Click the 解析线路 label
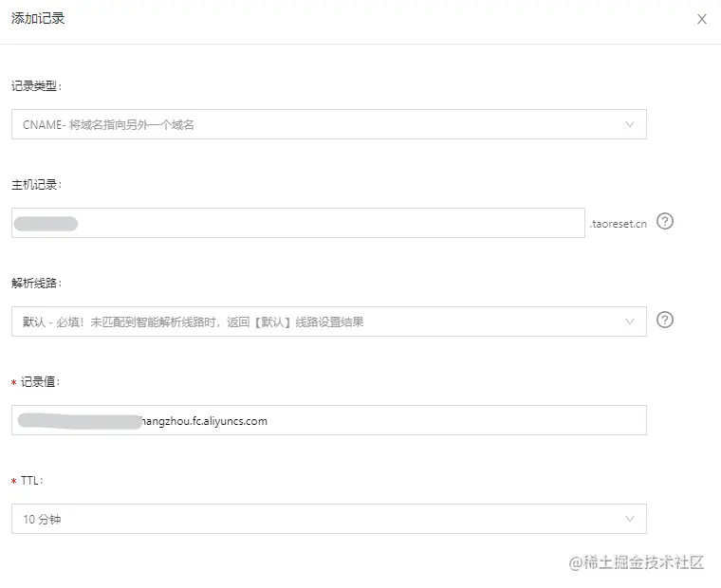Viewport: 721px width, 588px height. [x=36, y=284]
